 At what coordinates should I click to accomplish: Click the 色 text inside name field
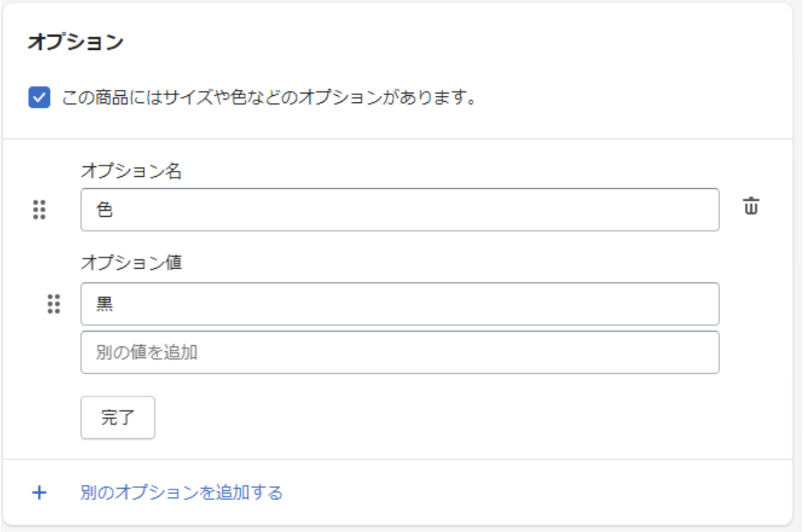coord(104,210)
